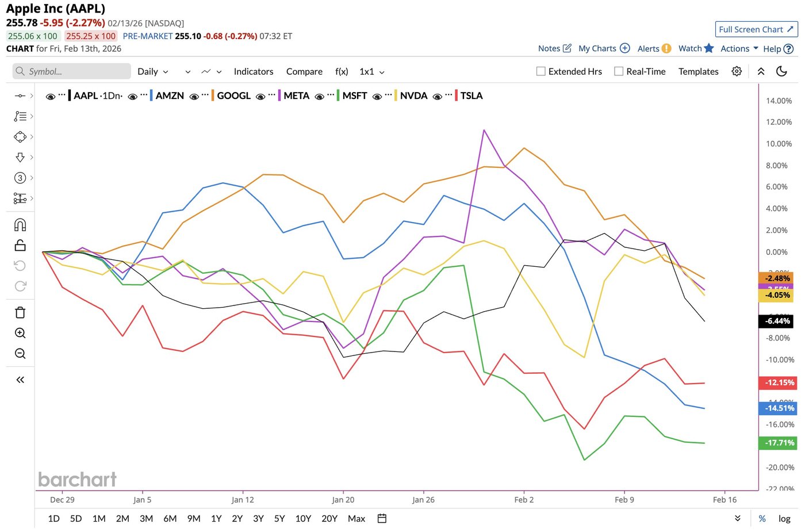Screen dimensions: 805x532
Task: Open the calendar date range icon
Action: 382,518
